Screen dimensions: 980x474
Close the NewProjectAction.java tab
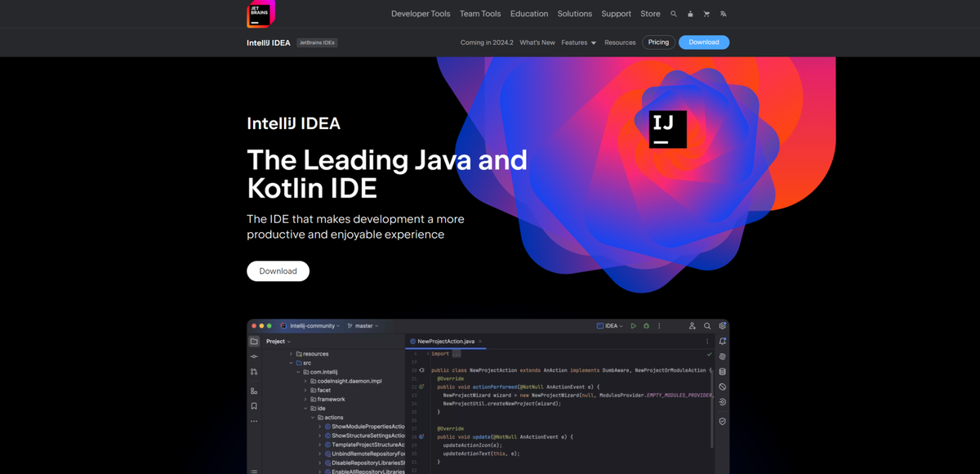[480, 341]
